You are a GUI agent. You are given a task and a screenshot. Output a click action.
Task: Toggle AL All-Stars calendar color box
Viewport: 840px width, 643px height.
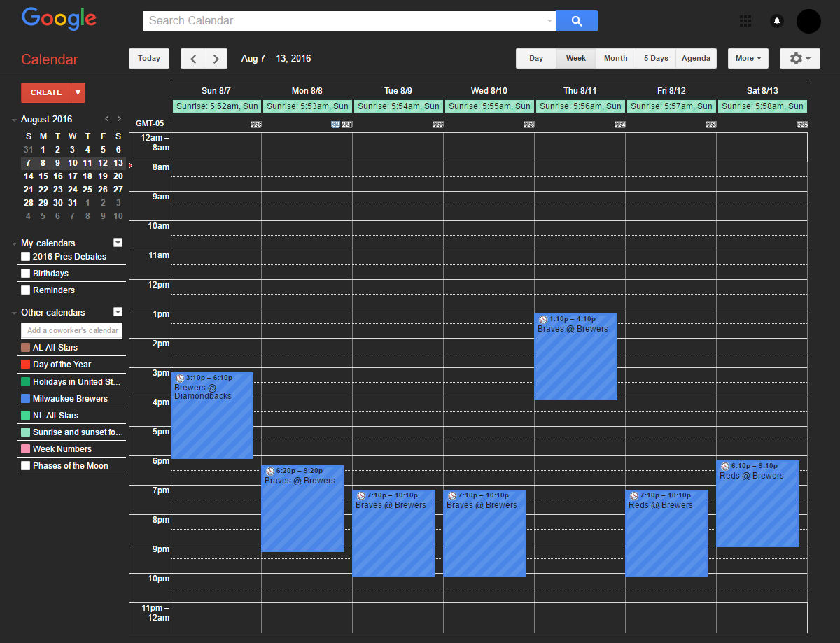[26, 348]
